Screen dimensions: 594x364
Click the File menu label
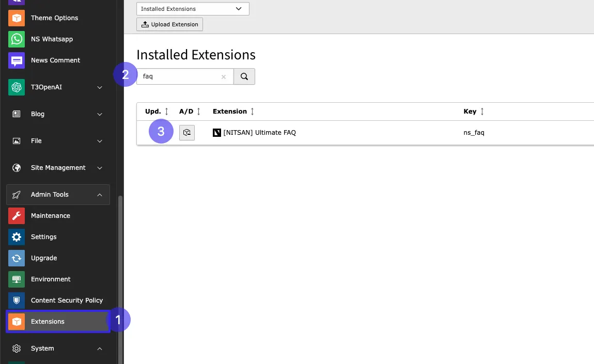click(36, 141)
